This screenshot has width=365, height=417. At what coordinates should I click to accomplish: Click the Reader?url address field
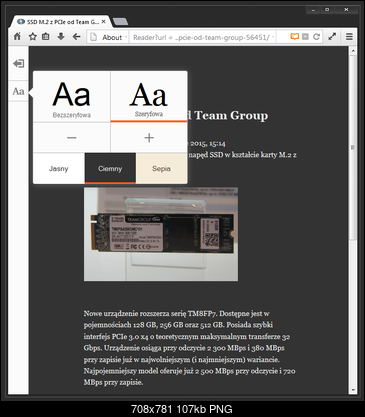point(201,37)
